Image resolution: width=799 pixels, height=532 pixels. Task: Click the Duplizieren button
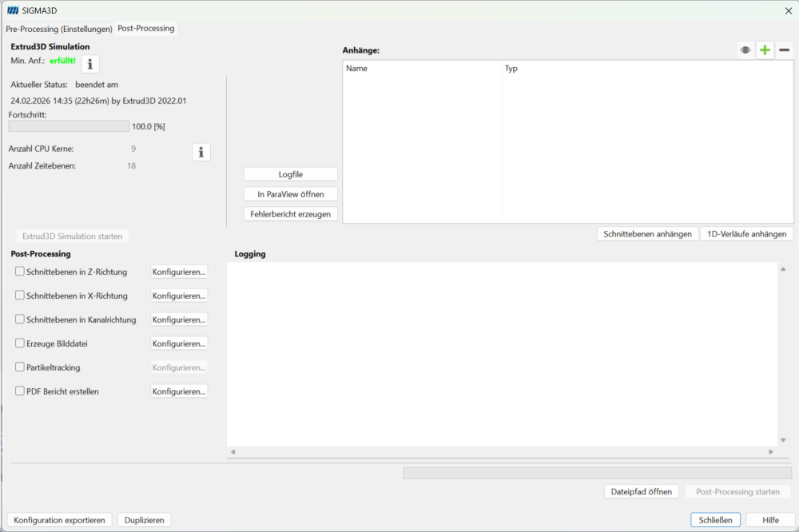click(x=144, y=520)
